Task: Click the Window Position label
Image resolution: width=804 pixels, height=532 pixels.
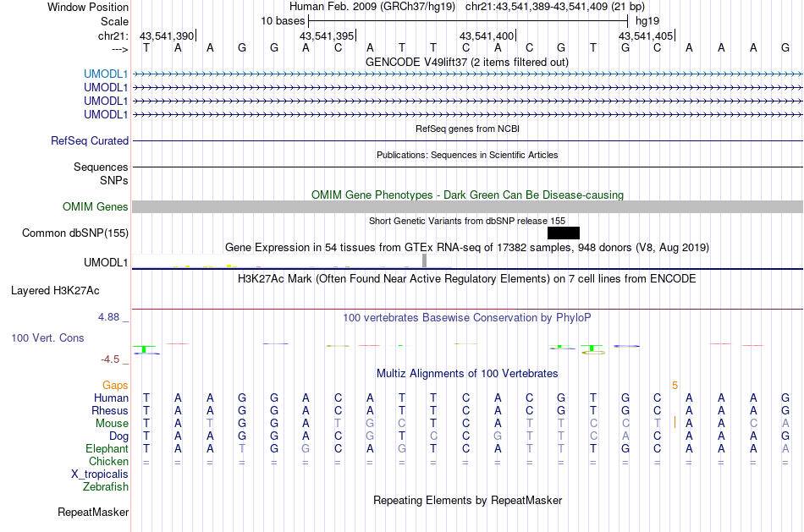Action: click(88, 7)
